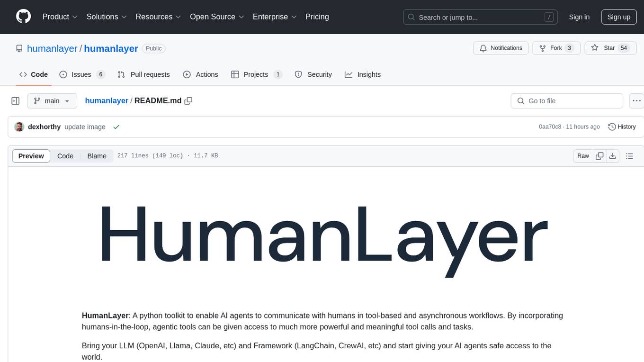Open the Security tab

tap(313, 74)
